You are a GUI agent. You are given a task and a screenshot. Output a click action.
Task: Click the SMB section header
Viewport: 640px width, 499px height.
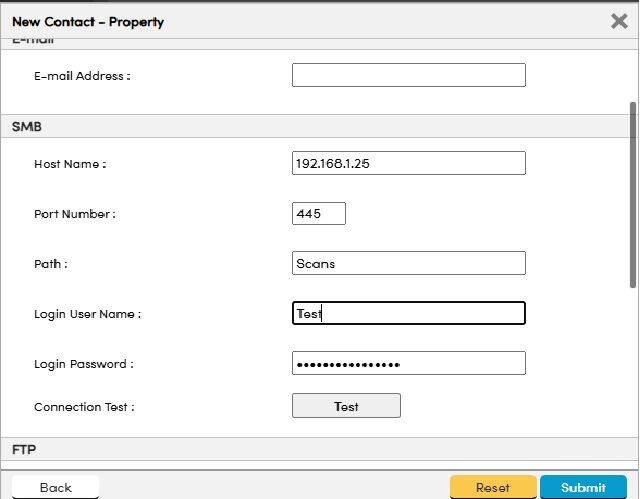click(x=26, y=127)
